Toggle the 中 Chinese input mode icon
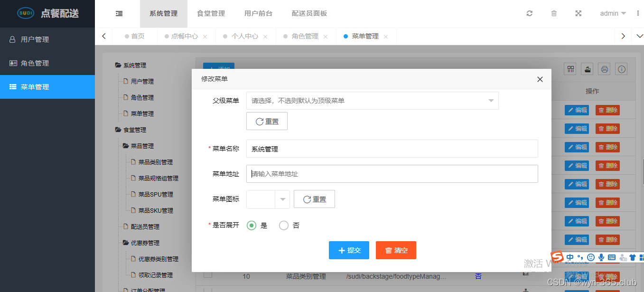644x292 pixels. click(x=570, y=257)
